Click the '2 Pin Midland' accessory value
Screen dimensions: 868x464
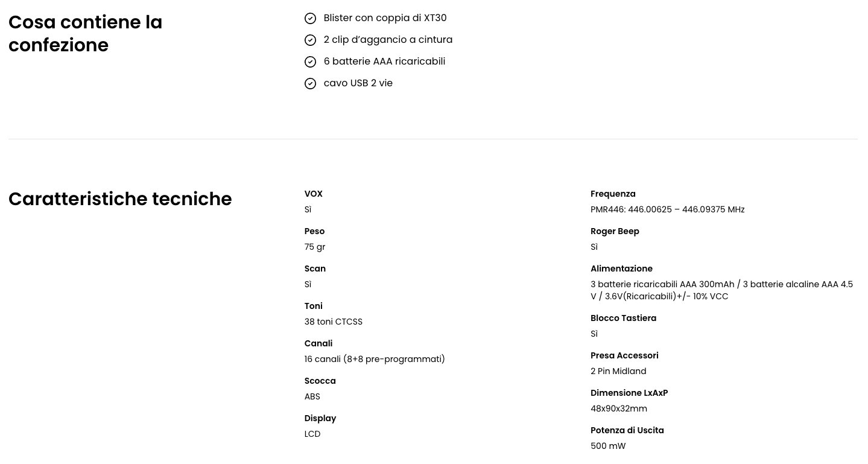618,371
